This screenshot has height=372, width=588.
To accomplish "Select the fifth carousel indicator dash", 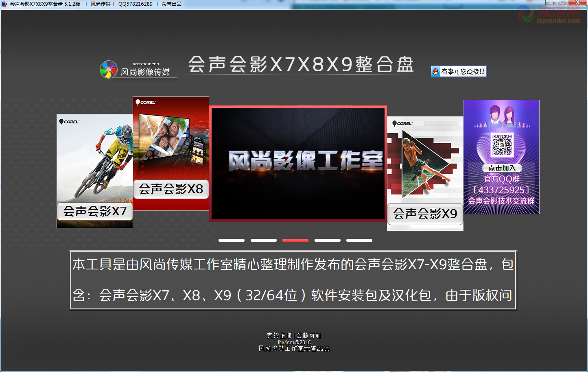I will [359, 240].
